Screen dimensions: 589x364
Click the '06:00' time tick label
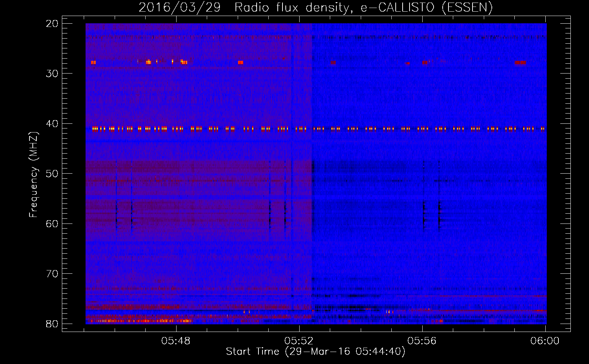(x=545, y=341)
